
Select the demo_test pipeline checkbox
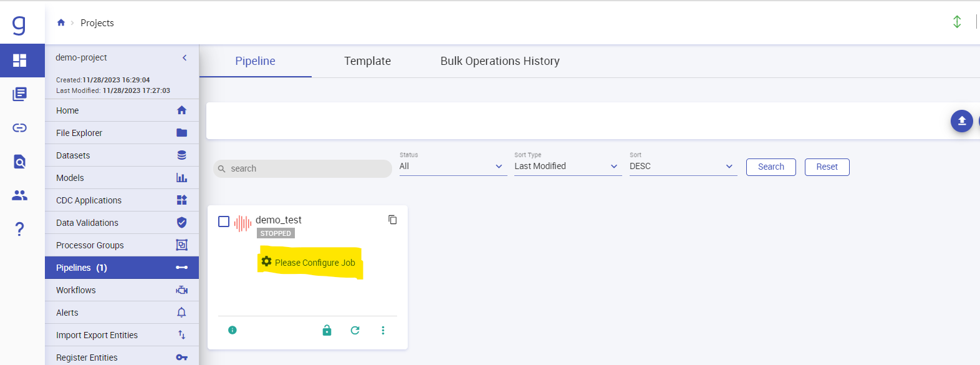point(224,221)
